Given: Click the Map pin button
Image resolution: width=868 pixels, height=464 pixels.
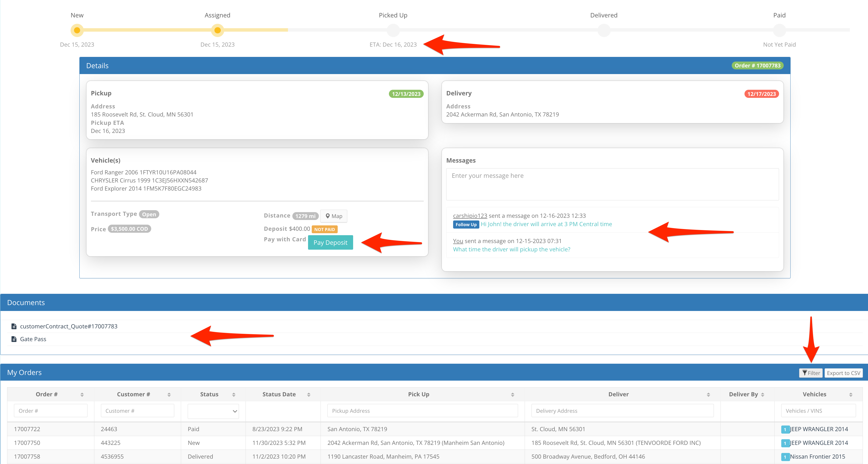Looking at the screenshot, I should click(x=333, y=216).
